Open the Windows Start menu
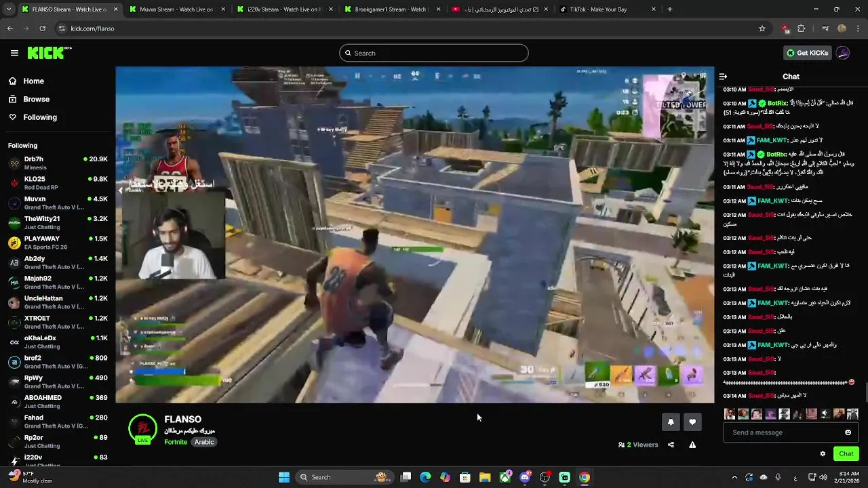This screenshot has width=868, height=488. pos(283,477)
